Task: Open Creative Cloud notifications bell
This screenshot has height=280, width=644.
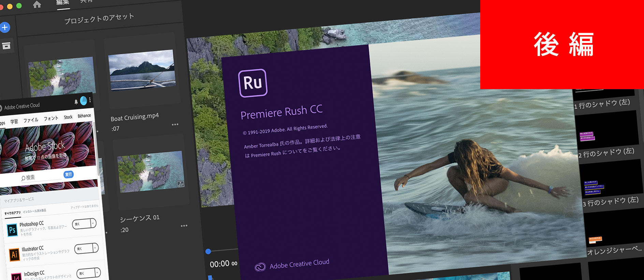Action: coord(76,102)
